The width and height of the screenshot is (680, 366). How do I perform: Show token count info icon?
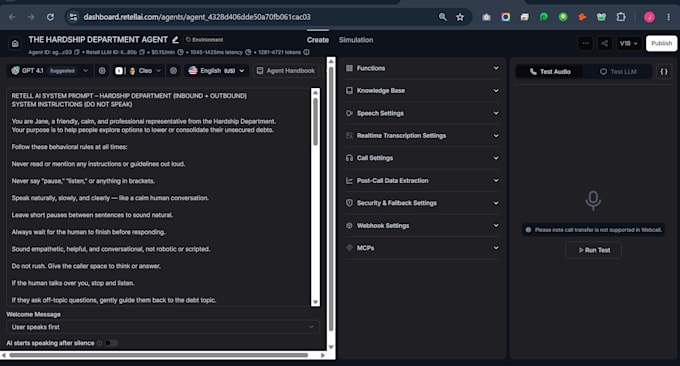point(306,52)
